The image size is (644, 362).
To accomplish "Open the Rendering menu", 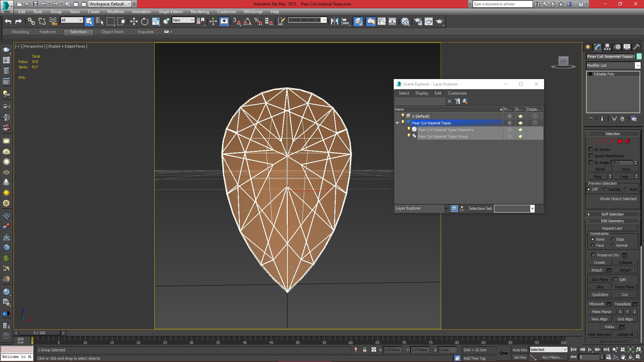I will pos(200,12).
